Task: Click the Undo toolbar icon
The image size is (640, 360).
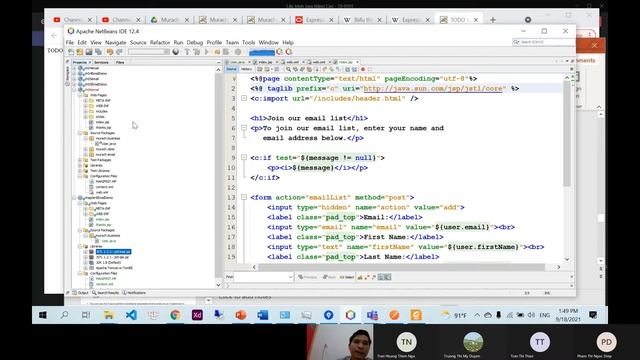Action: tap(110, 52)
